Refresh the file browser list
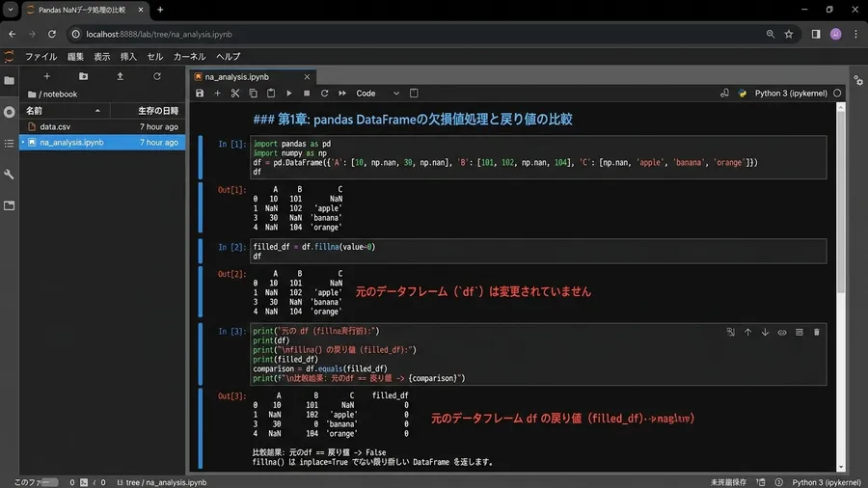Image resolution: width=868 pixels, height=488 pixels. click(x=157, y=76)
